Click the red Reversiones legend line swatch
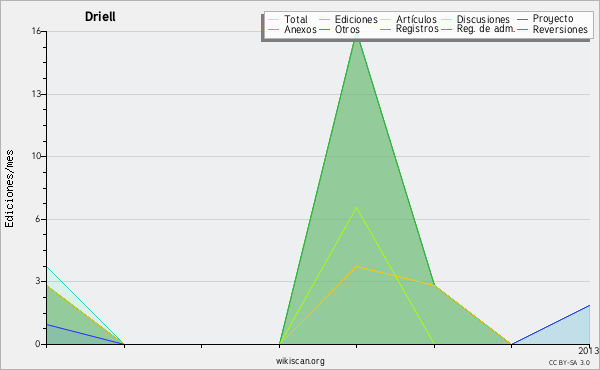Screen dimensions: 600x370 click(522, 29)
